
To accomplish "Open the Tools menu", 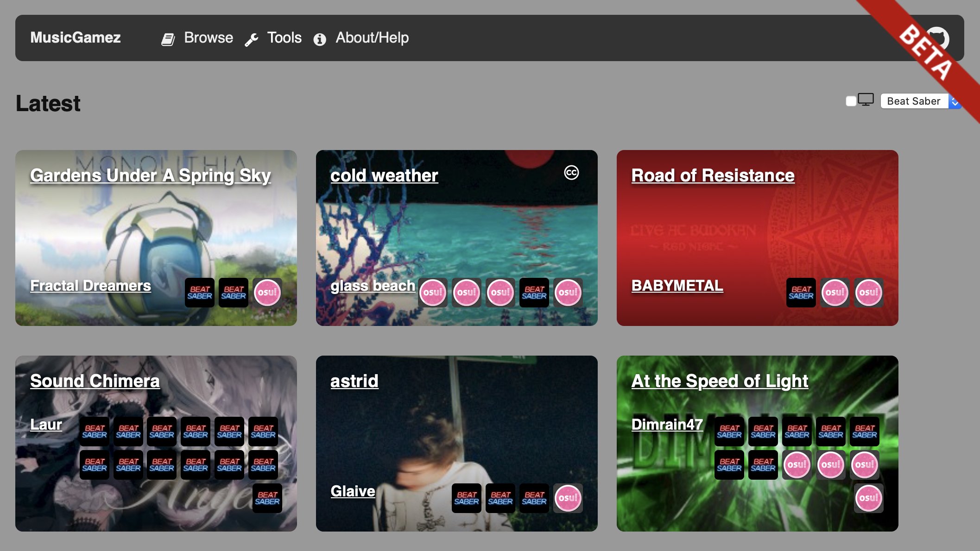I will [x=284, y=38].
